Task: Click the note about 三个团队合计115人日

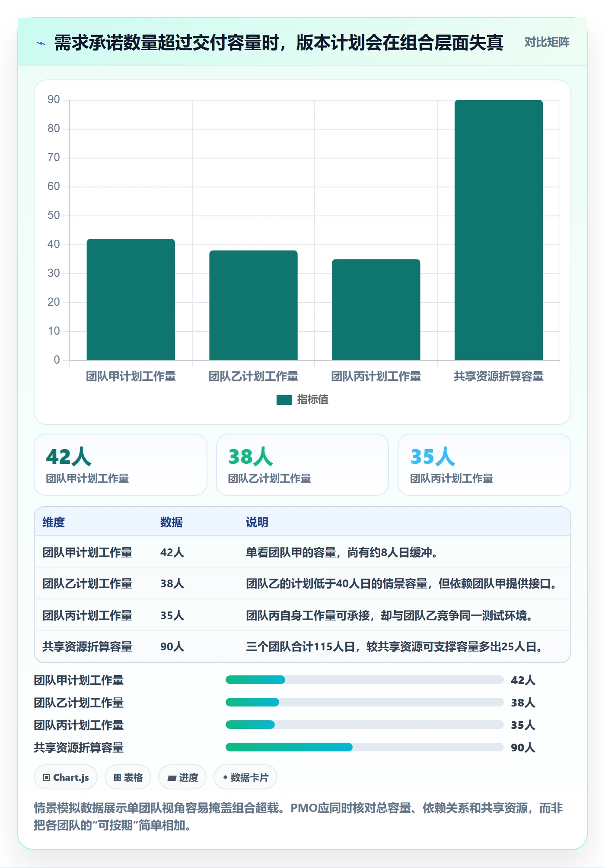Action: tap(394, 646)
